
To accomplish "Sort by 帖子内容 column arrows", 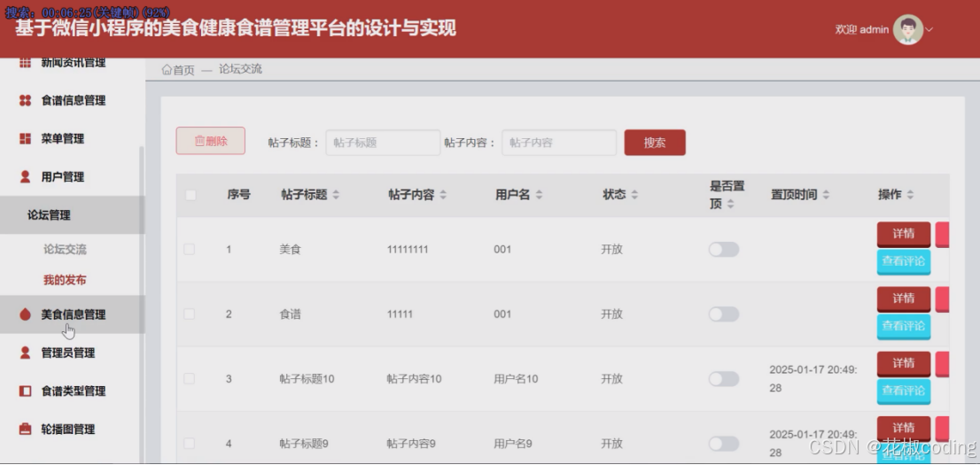I will coord(443,195).
